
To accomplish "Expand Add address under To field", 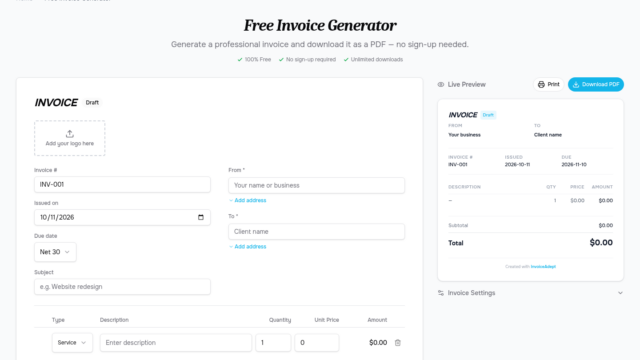I will (x=247, y=247).
